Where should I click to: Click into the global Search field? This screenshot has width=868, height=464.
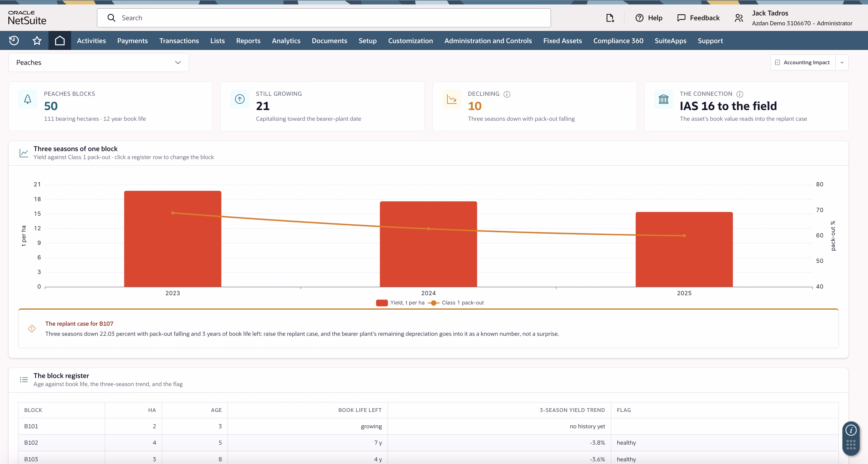click(324, 18)
